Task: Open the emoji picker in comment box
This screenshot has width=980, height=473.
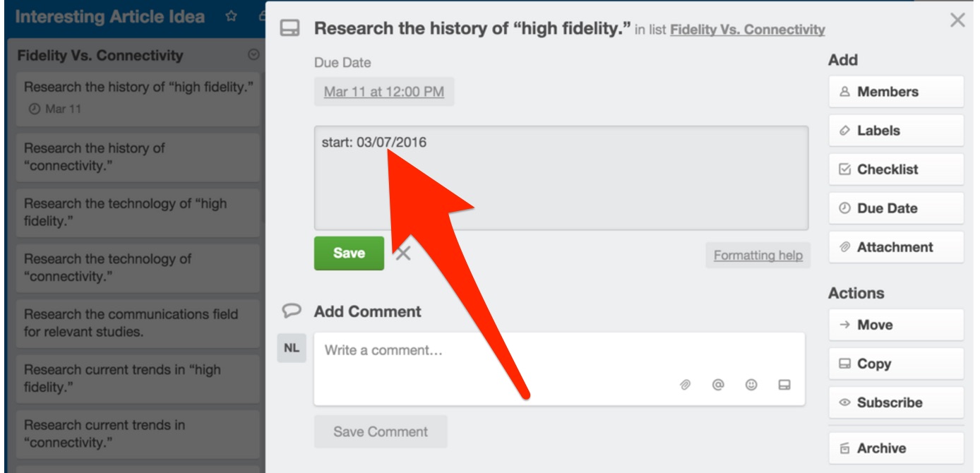Action: tap(751, 385)
